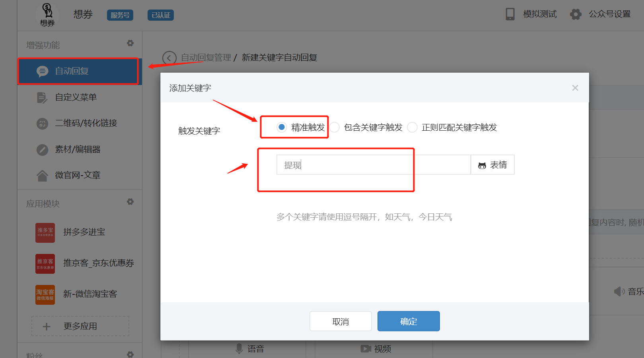Click the 模拟测试 link
Screen dimensions: 644x358
click(540, 14)
